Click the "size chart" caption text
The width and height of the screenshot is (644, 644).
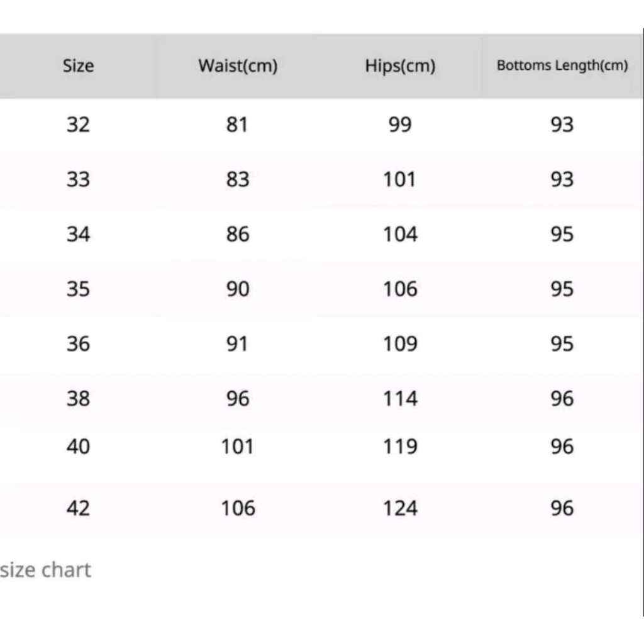45,570
